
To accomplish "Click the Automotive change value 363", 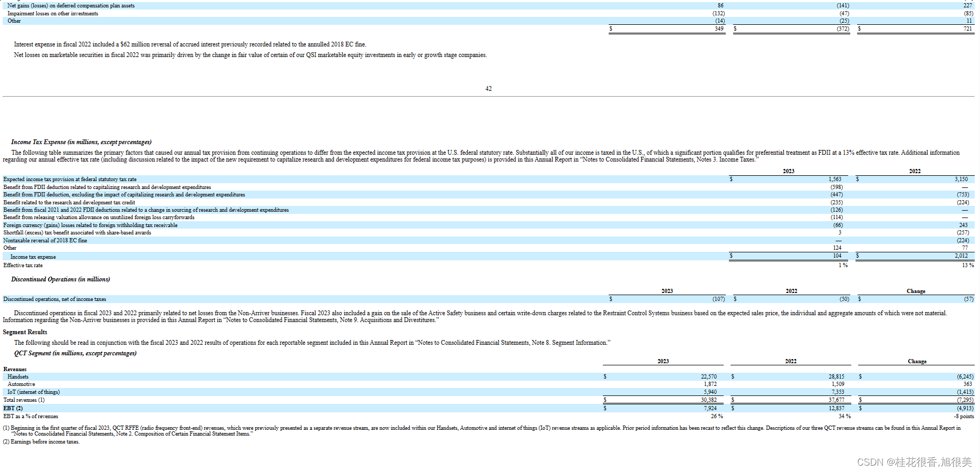I will [967, 384].
